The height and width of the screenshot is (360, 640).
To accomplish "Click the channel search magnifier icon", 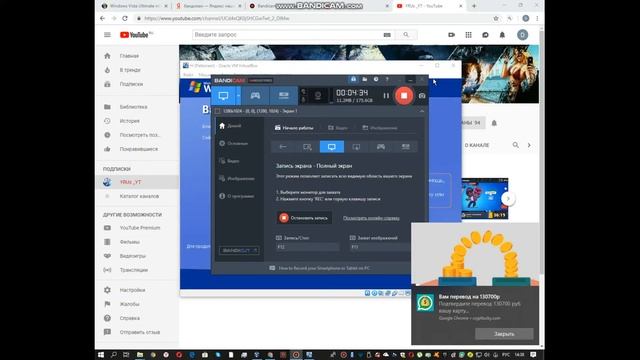I will point(516,145).
